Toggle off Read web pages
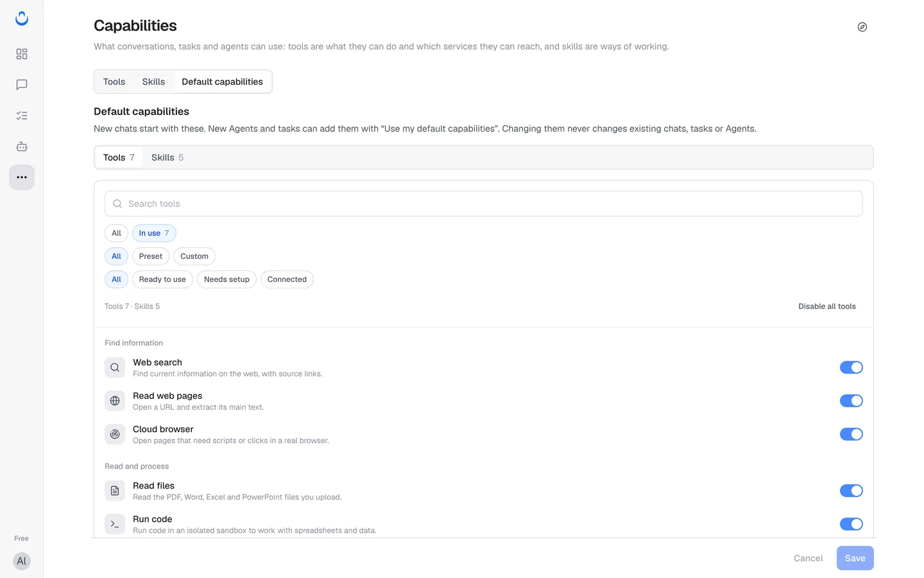Screen dimensions: 924x578 [x=851, y=401]
